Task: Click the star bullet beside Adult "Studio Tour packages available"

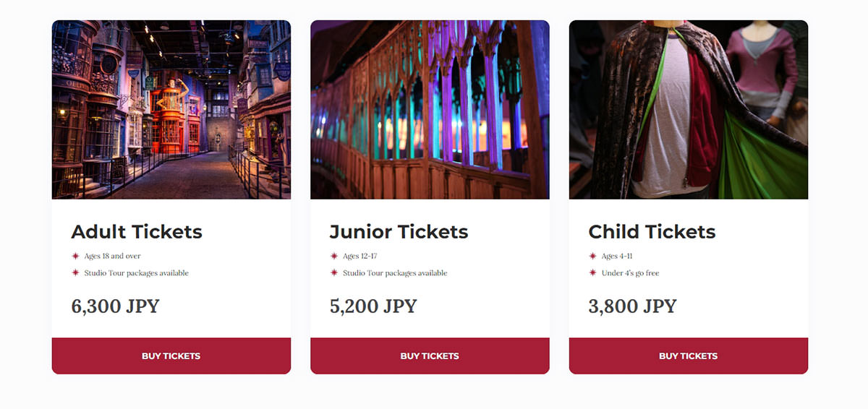Action: point(75,273)
